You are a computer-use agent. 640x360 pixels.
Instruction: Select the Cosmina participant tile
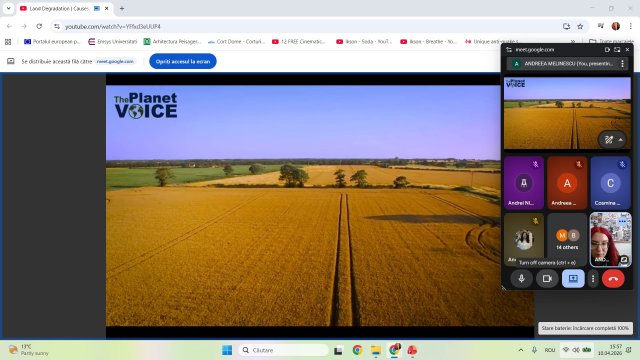[x=610, y=182]
